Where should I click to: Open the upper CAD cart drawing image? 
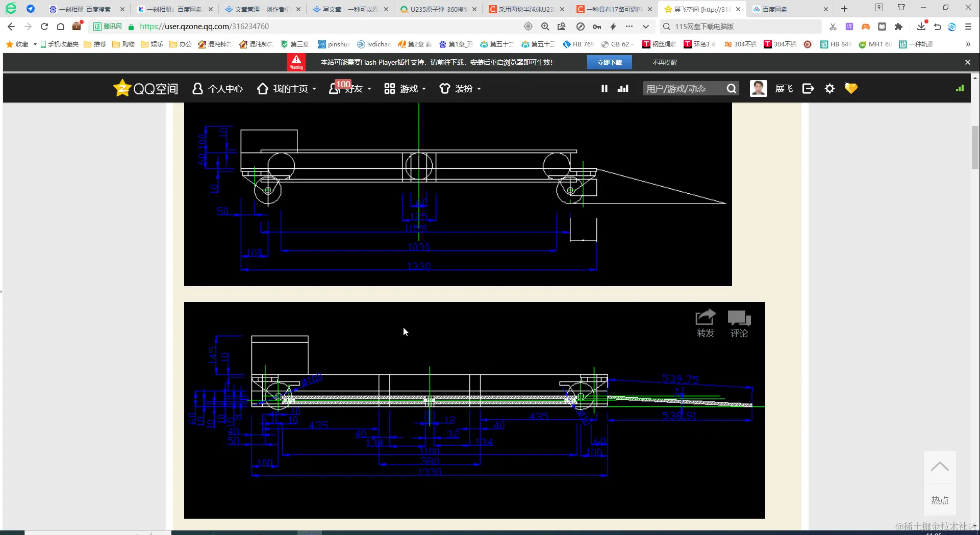pyautogui.click(x=458, y=194)
